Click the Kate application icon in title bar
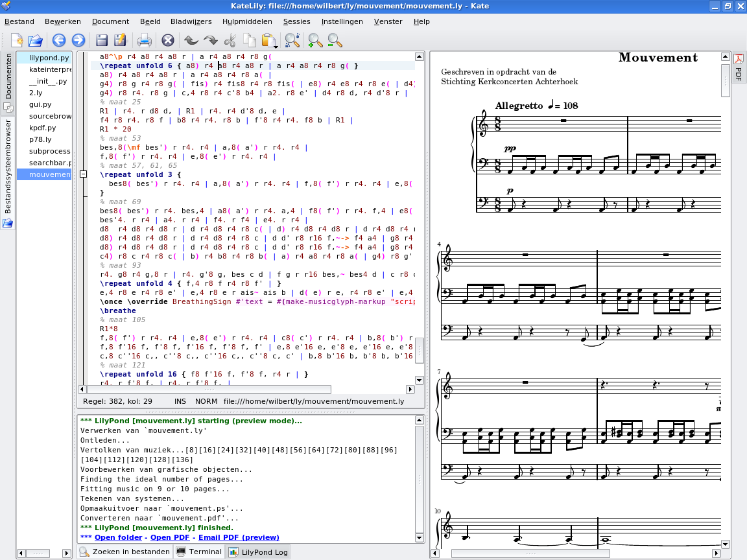The height and width of the screenshot is (560, 747). [x=6, y=6]
